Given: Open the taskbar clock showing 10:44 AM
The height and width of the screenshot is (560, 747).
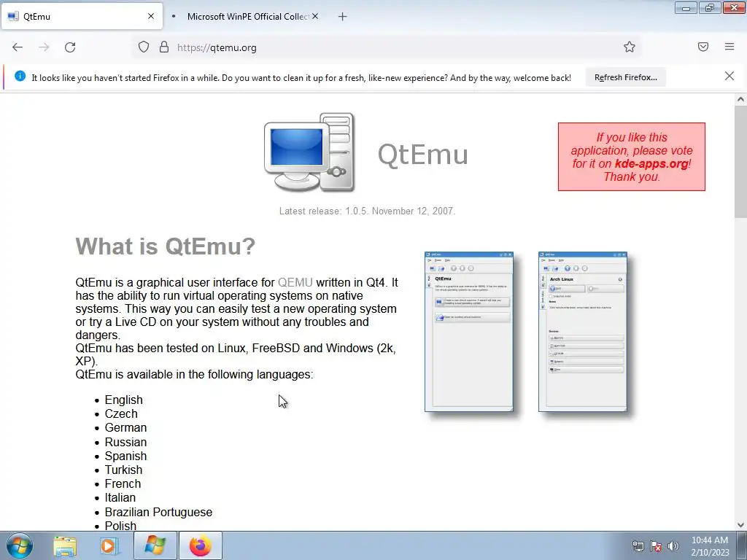Looking at the screenshot, I should 710,546.
